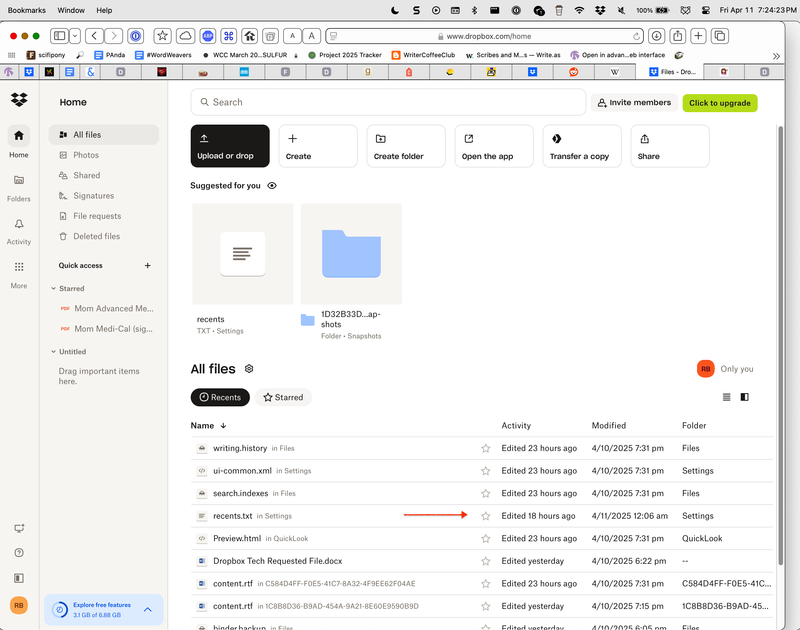Open the 1D32B33D snapshots folder thumbnail

[x=351, y=254]
